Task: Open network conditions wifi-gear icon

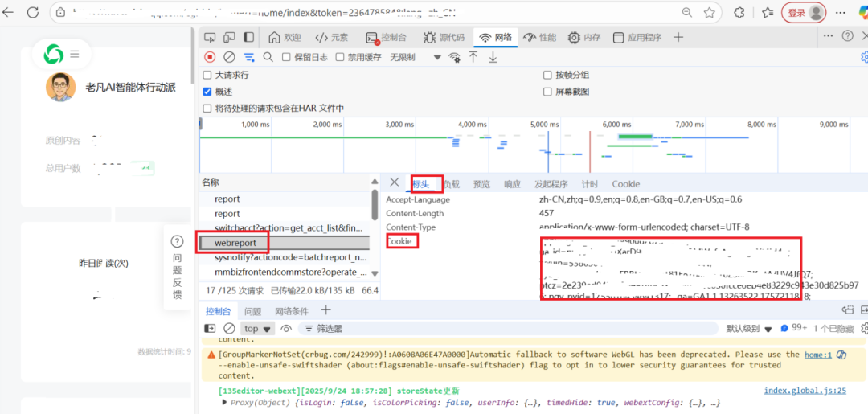Action: (x=454, y=57)
